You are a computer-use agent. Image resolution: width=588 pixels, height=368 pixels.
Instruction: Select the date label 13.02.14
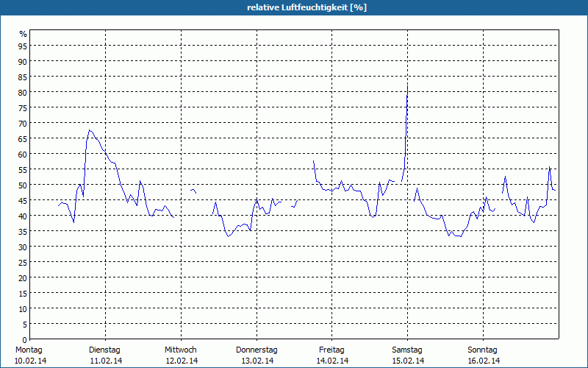[x=257, y=361]
